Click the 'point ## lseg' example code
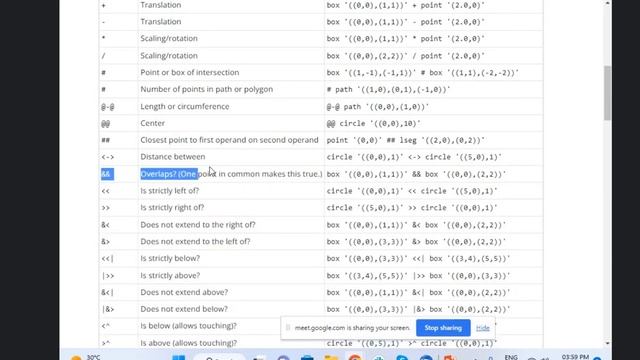This screenshot has height=360, width=640. pyautogui.click(x=406, y=140)
